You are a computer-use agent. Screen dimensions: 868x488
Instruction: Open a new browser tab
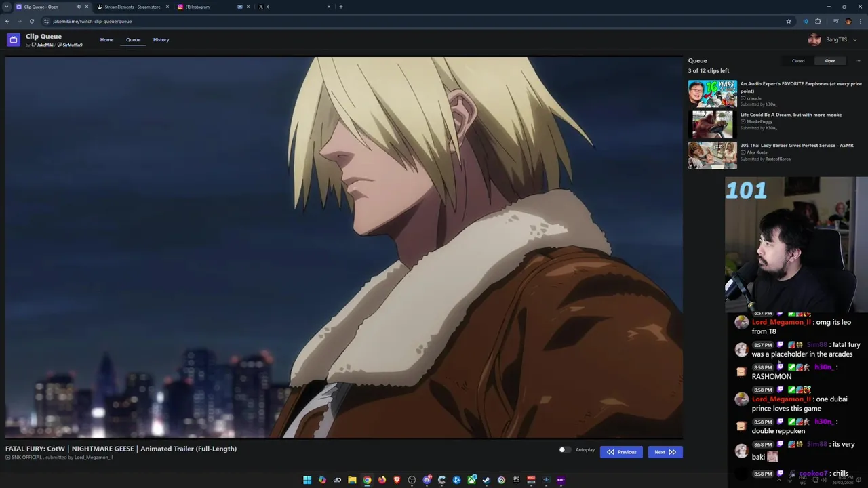tap(340, 7)
